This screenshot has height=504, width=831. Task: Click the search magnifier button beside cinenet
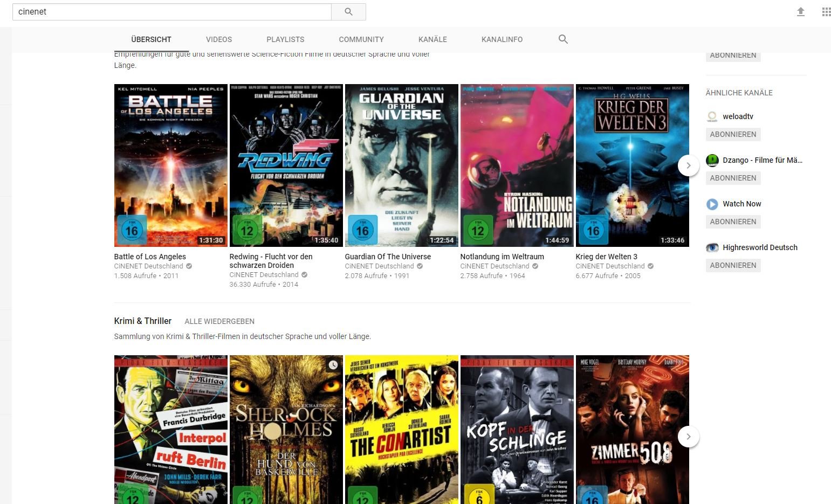tap(348, 12)
